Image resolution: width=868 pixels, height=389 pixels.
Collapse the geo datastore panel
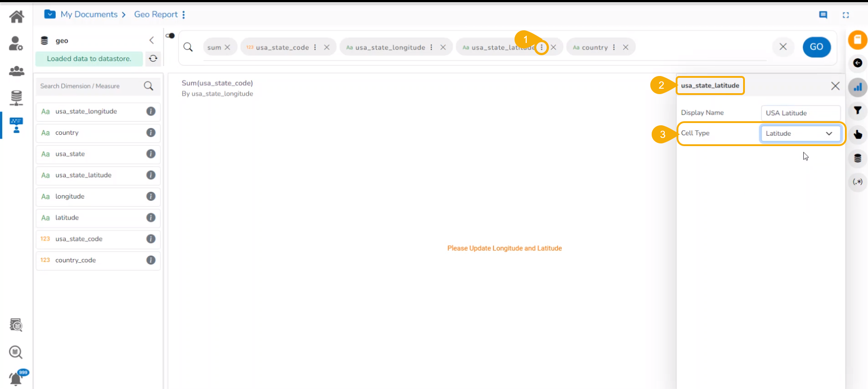tap(152, 40)
